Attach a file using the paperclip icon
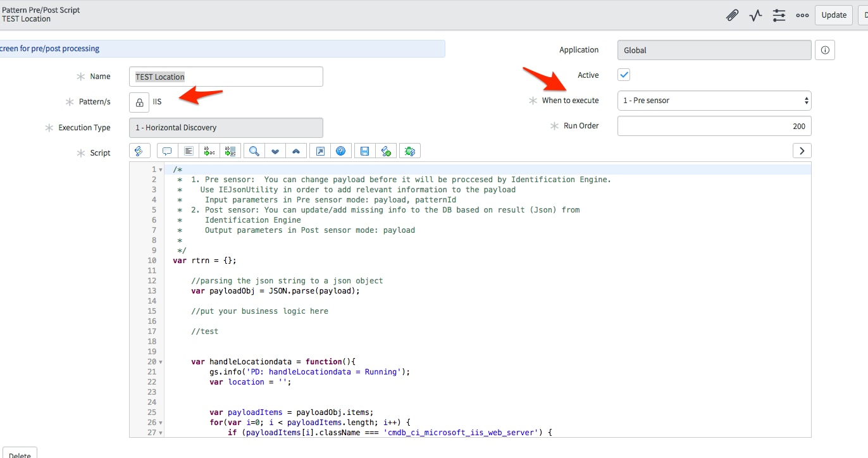Viewport: 868px width, 458px height. tap(731, 15)
